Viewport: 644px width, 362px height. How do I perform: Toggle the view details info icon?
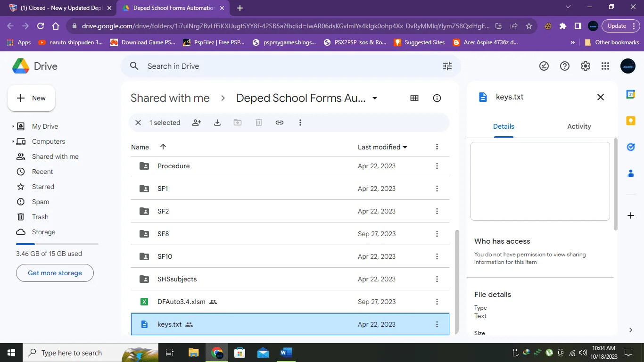[437, 98]
